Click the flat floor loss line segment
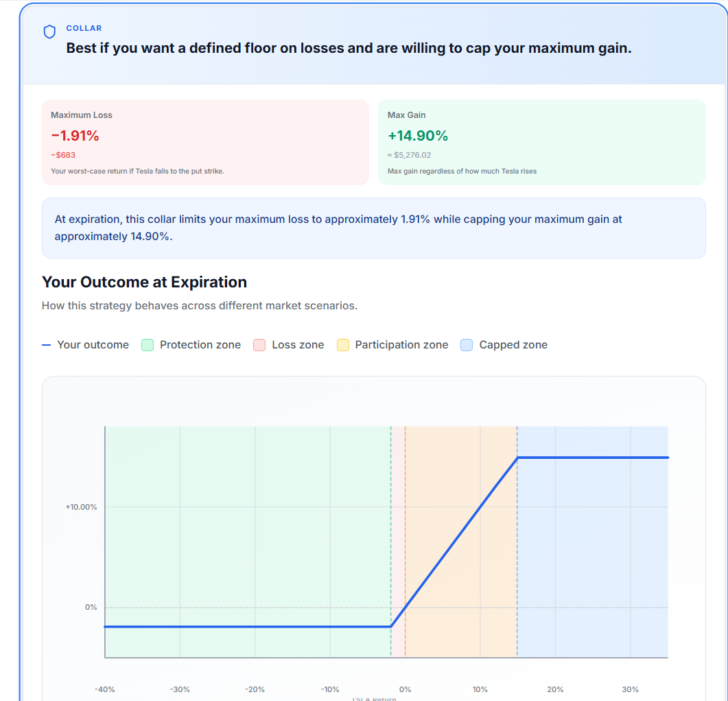 click(x=248, y=627)
